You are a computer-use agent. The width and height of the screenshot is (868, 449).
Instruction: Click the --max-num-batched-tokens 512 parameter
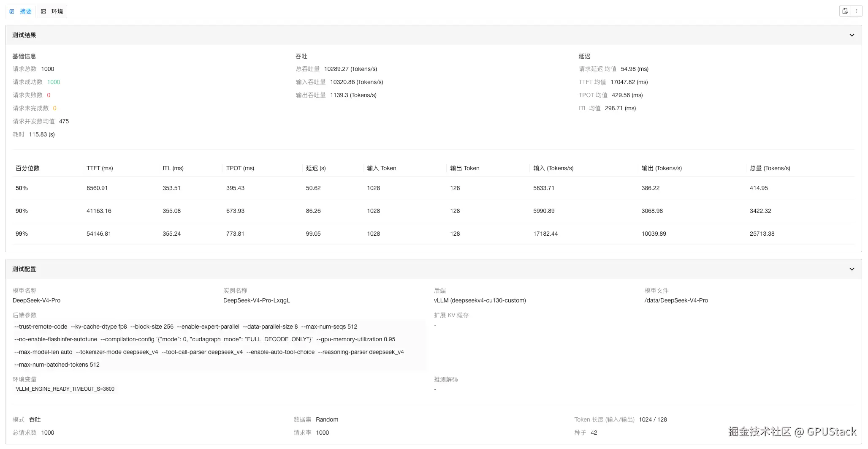[57, 365]
